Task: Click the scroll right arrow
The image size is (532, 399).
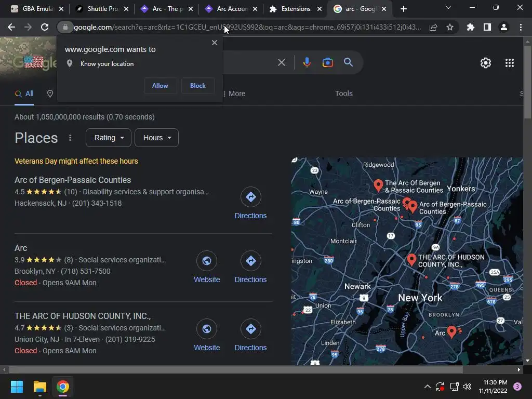Action: (x=519, y=369)
